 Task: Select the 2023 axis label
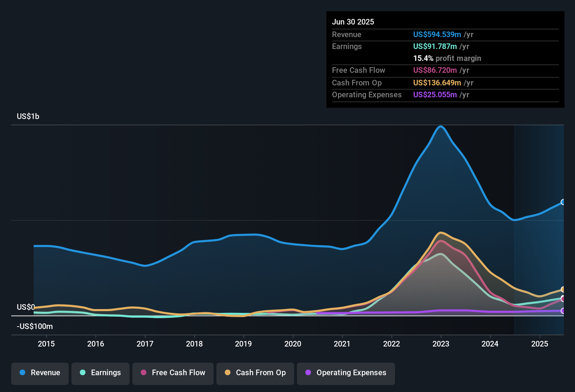pos(442,344)
